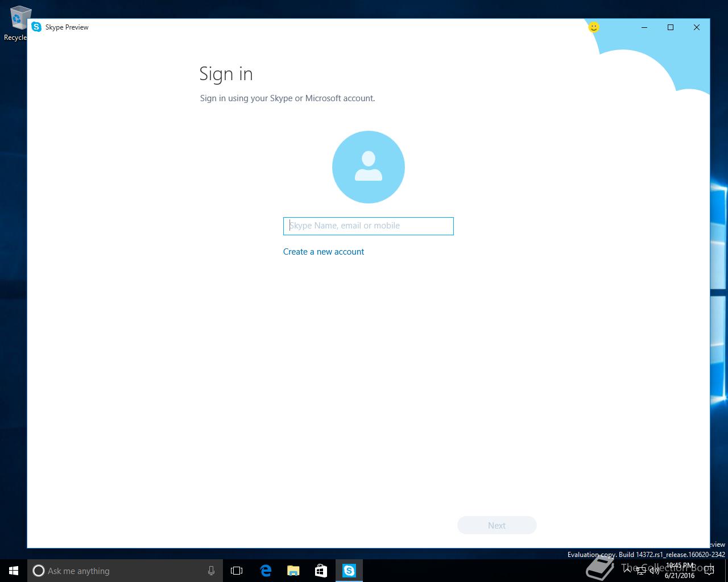728x582 pixels.
Task: Select the Skype Preview taskbar icon
Action: (349, 571)
